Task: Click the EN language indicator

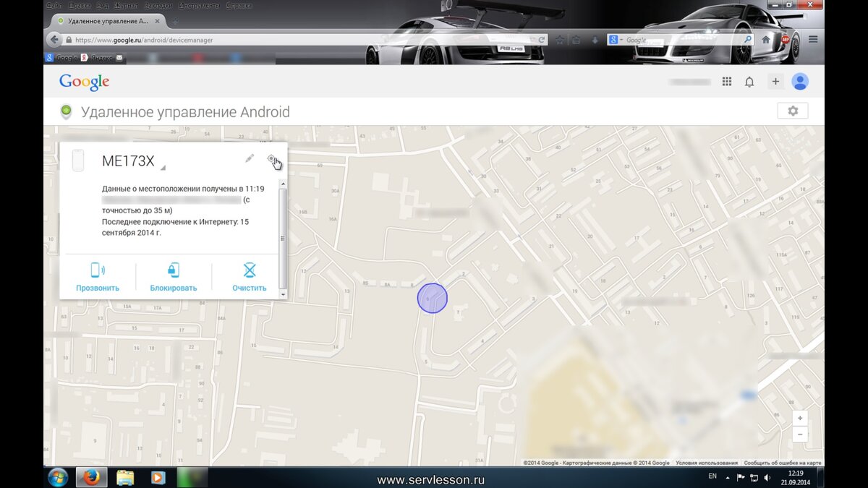Action: click(x=712, y=476)
